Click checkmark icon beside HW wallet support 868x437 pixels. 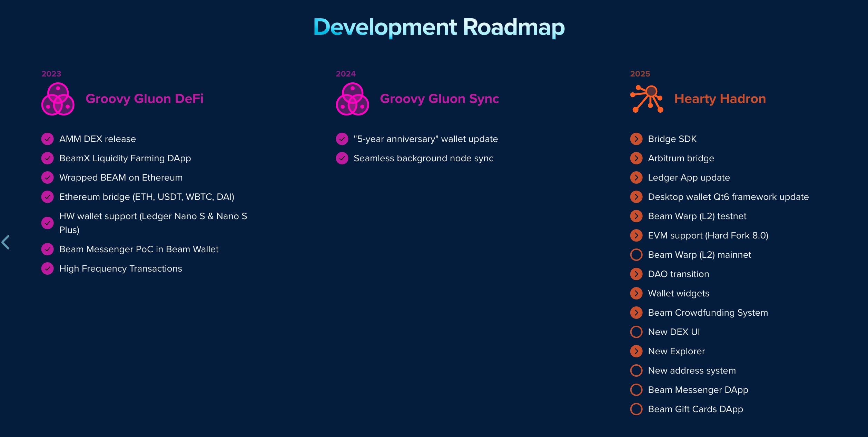click(48, 223)
